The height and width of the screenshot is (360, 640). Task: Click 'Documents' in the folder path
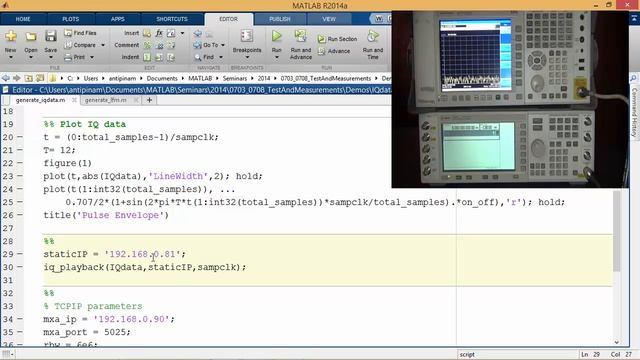click(162, 78)
